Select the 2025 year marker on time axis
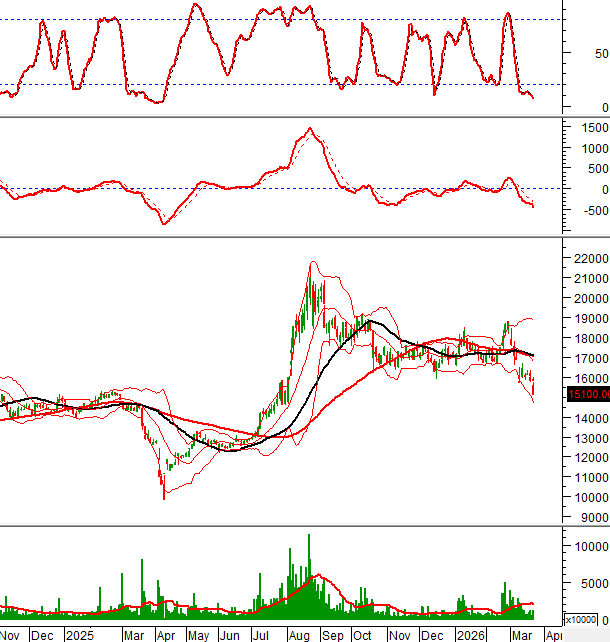The image size is (610, 642). [79, 635]
